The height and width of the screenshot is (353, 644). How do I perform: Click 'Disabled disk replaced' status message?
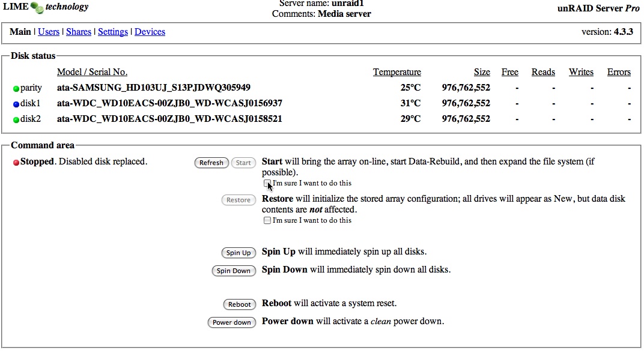103,161
